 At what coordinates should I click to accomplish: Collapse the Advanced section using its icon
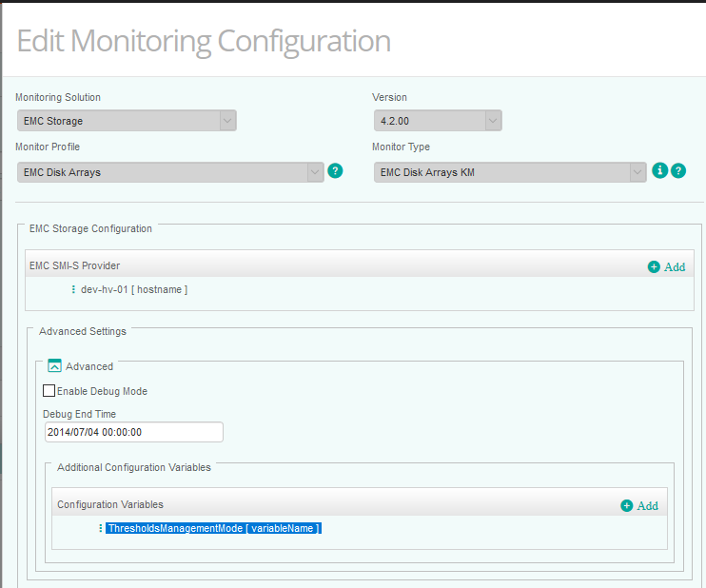[x=54, y=365]
